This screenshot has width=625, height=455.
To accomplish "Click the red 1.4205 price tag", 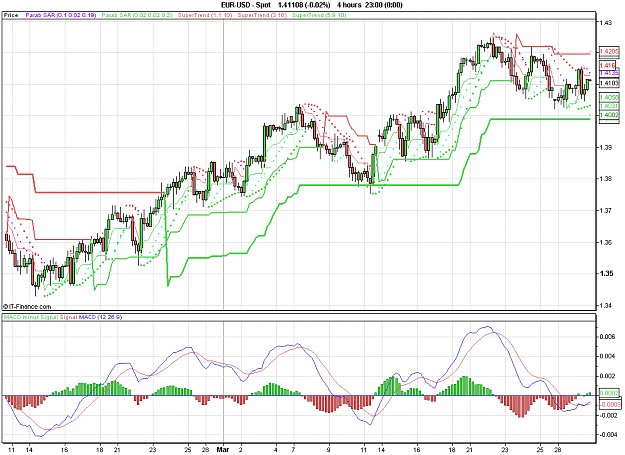I will pyautogui.click(x=609, y=52).
